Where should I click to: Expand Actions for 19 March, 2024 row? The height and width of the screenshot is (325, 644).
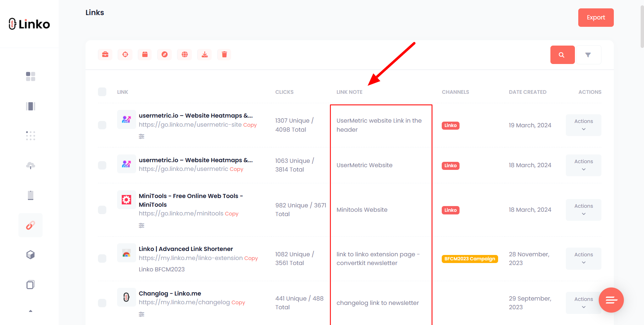coord(583,125)
